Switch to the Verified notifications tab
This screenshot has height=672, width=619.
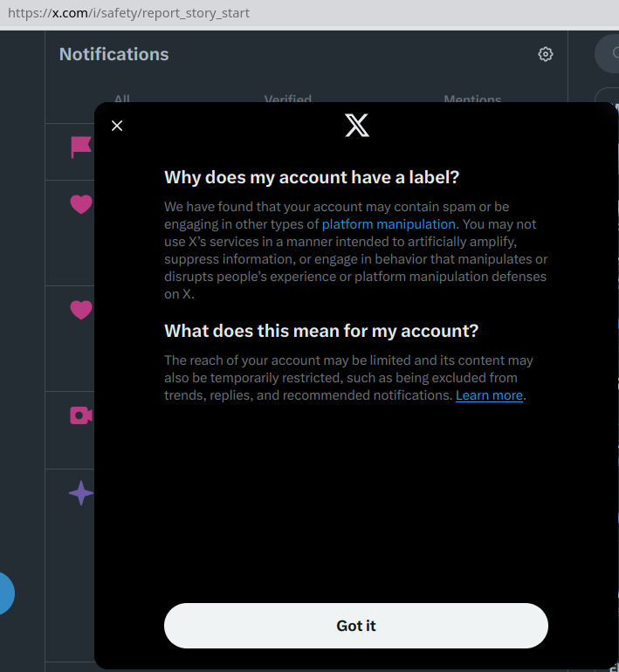click(288, 99)
